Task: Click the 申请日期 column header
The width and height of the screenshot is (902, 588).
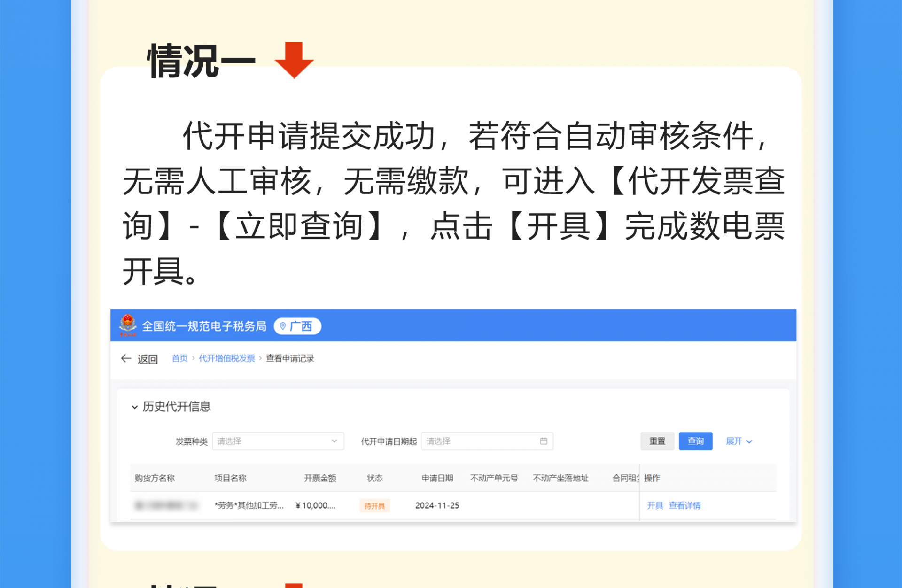Action: click(x=437, y=478)
